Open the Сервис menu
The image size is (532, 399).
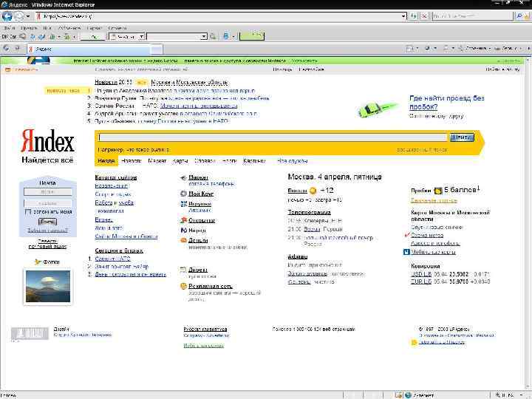point(94,28)
